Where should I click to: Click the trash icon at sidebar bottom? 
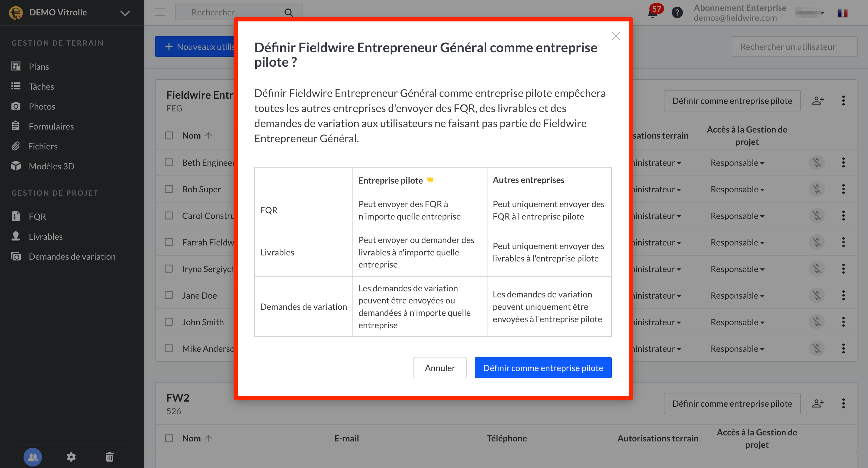click(x=110, y=457)
